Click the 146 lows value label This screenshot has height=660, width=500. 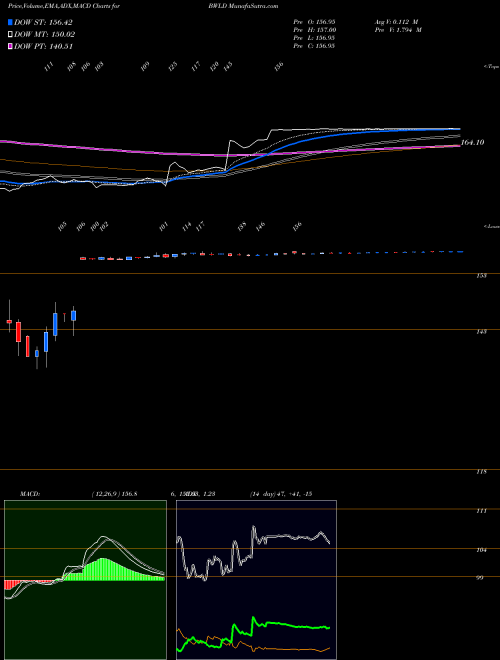[261, 226]
